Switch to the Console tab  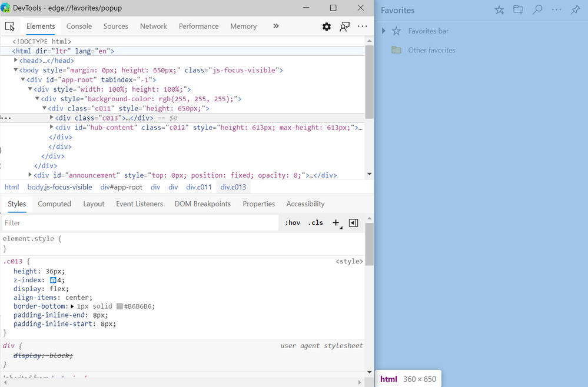[79, 26]
